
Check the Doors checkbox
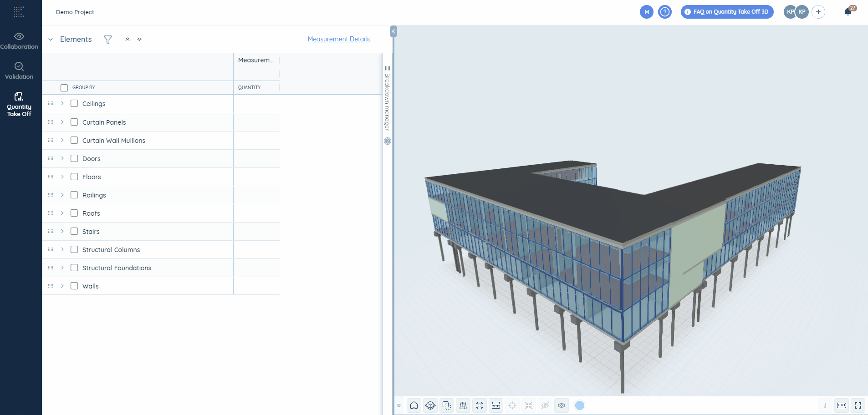(x=74, y=158)
